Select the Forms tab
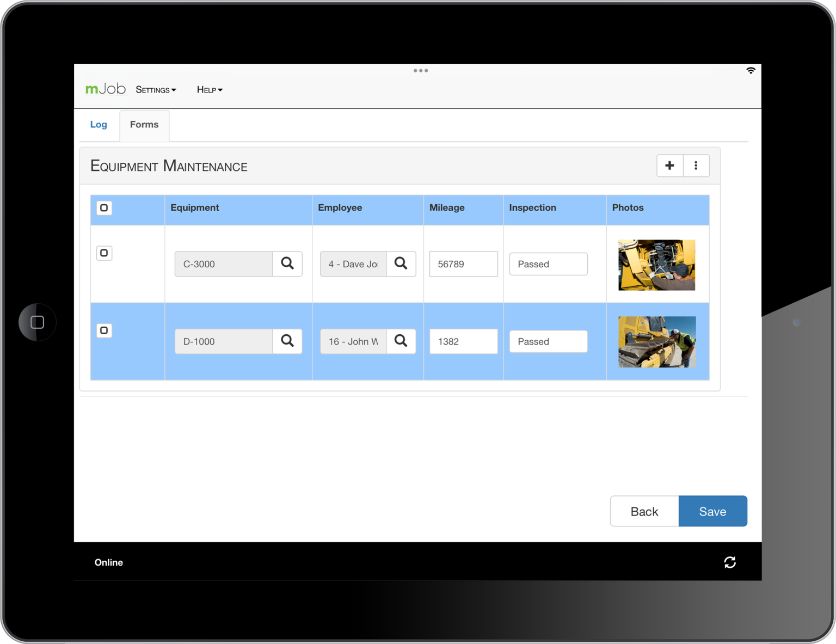836x644 pixels. click(144, 125)
